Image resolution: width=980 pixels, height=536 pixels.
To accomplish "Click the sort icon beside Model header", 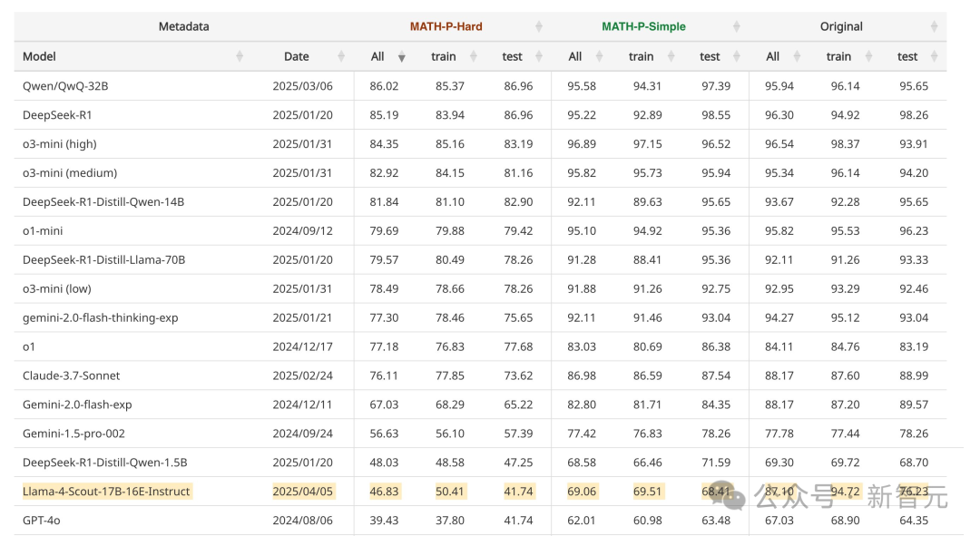I will click(x=240, y=56).
